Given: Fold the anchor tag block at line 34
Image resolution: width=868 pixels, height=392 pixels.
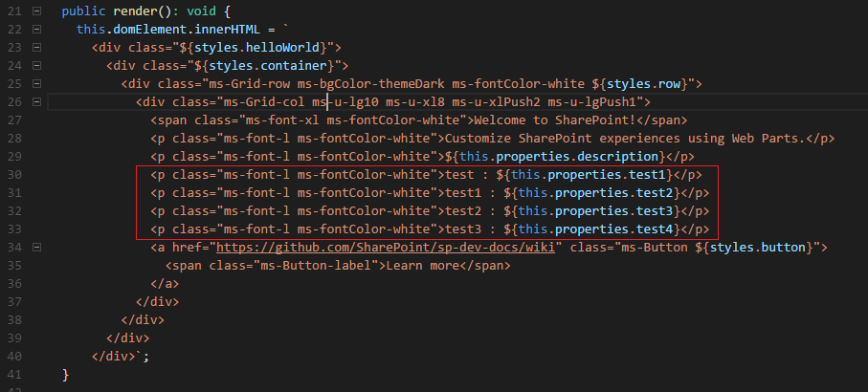Looking at the screenshot, I should tap(36, 248).
